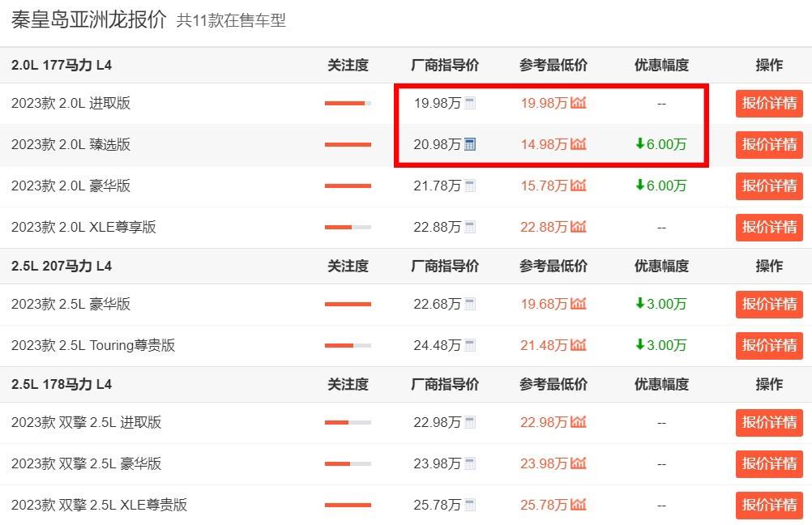The image size is (812, 525).
Task: Open model link 2023款 2.5L Touring尊贵版
Action: pos(93,345)
